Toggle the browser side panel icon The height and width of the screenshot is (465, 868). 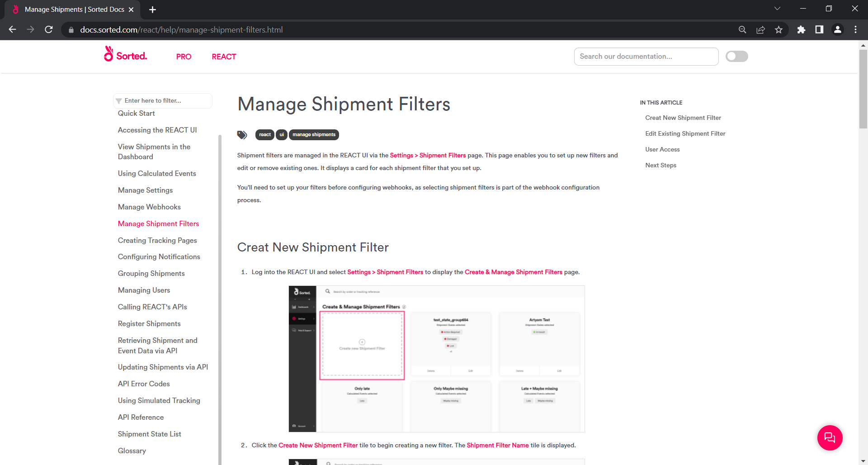click(x=819, y=29)
